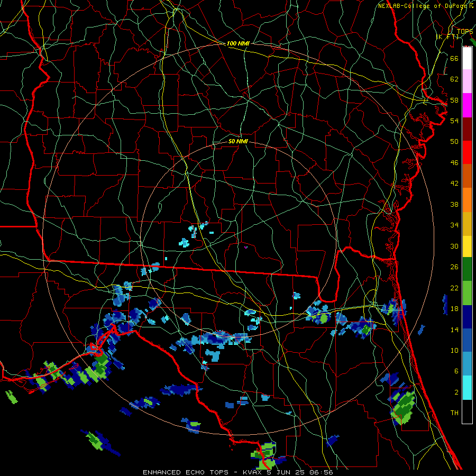The height and width of the screenshot is (476, 476).
Task: Click the ENHANCED ECHO TOPS caption text
Action: [185, 472]
